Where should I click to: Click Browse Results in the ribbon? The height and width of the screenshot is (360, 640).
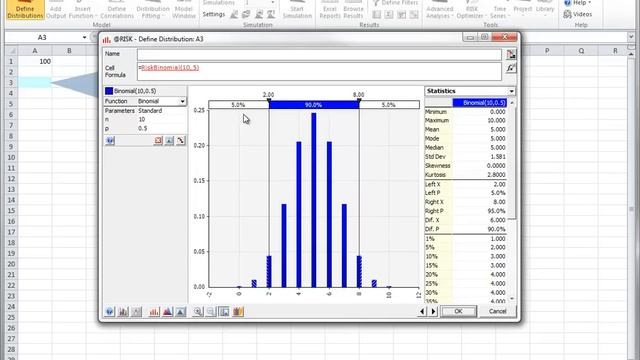pos(353,10)
